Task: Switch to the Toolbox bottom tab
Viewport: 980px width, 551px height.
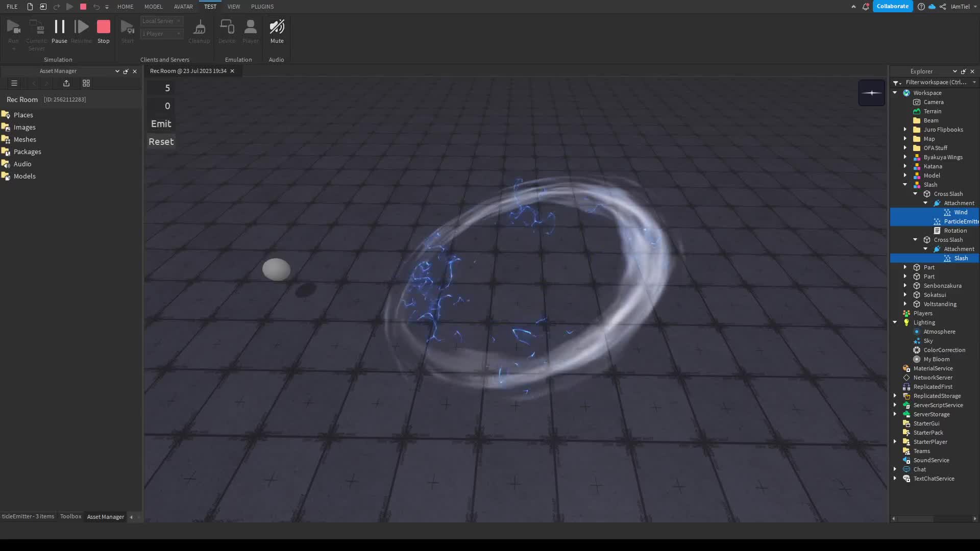Action: pyautogui.click(x=70, y=516)
